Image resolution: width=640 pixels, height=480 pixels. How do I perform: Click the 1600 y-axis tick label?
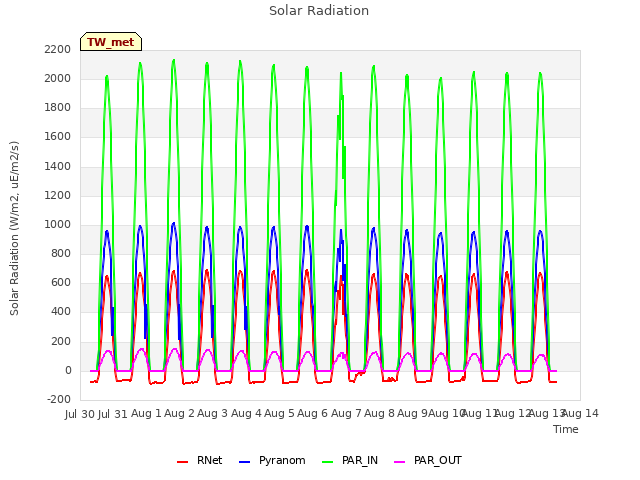pyautogui.click(x=58, y=137)
